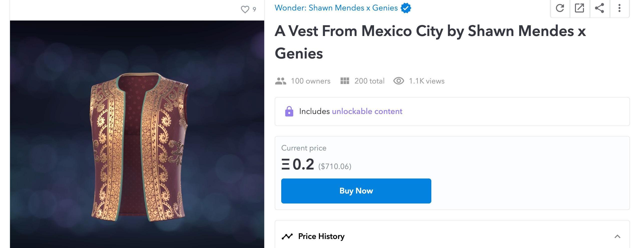Click the refresh metadata icon
Viewport: 644px width, 248px height.
pos(560,8)
